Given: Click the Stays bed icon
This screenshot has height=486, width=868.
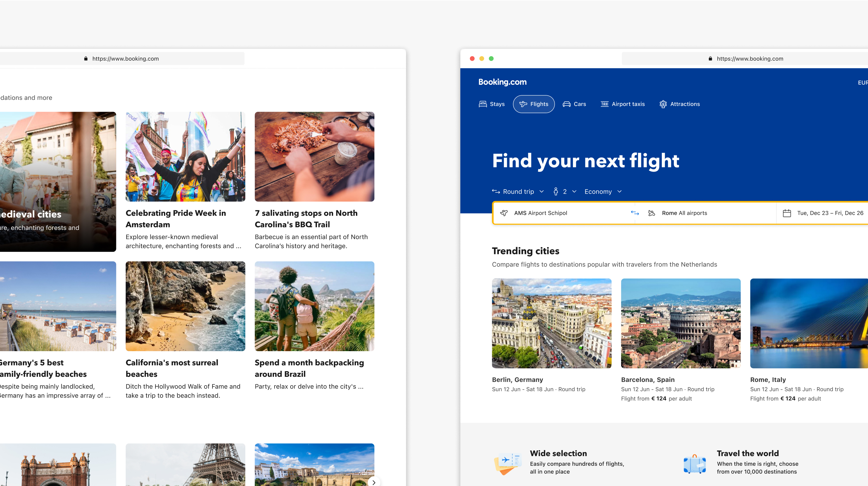Looking at the screenshot, I should (483, 104).
